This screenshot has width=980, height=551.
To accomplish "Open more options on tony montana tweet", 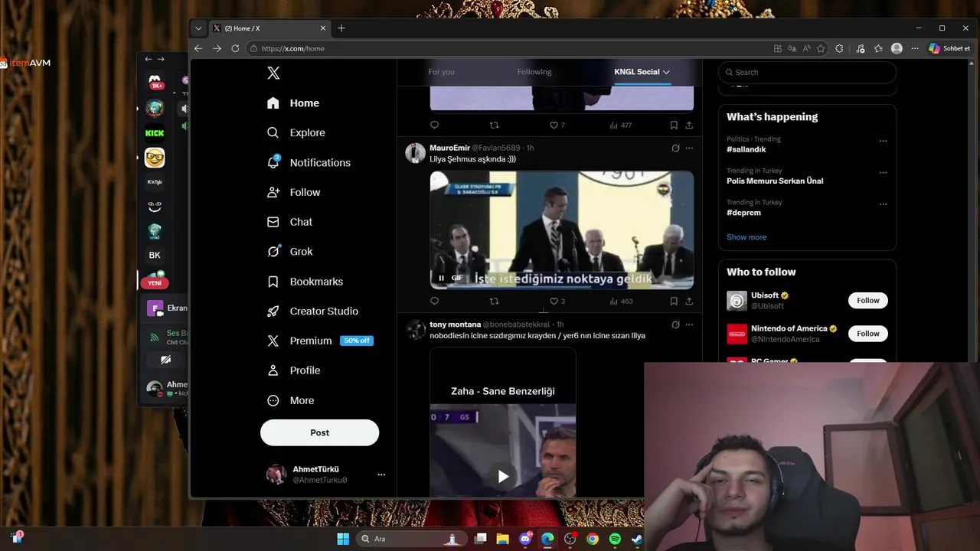I will click(689, 324).
